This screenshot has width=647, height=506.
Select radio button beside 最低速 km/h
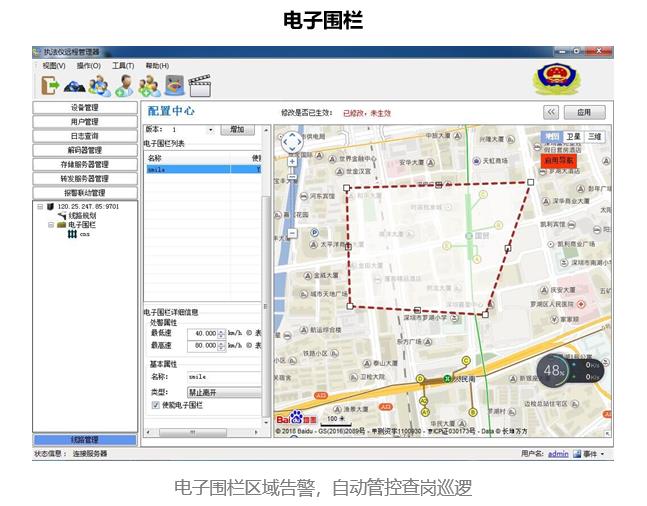click(x=248, y=333)
